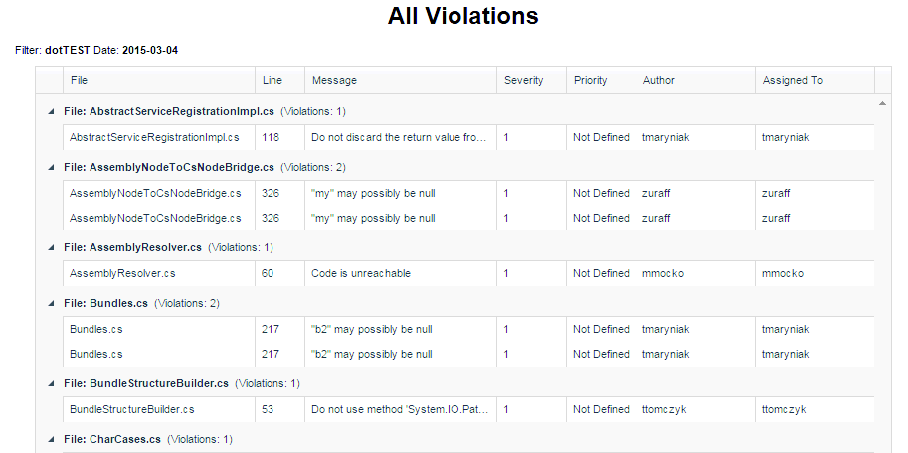Click the All Violations heading
The image size is (908, 453).
tap(463, 16)
